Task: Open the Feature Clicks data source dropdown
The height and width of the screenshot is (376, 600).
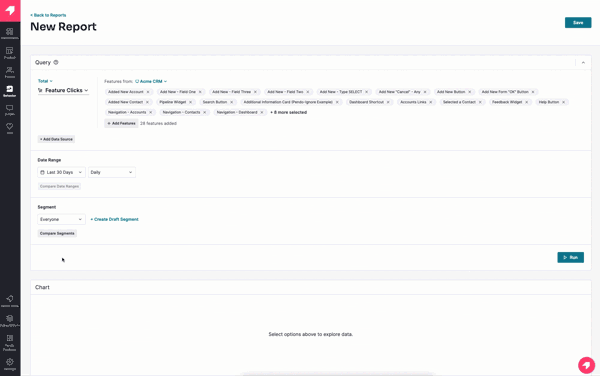Action: (63, 90)
